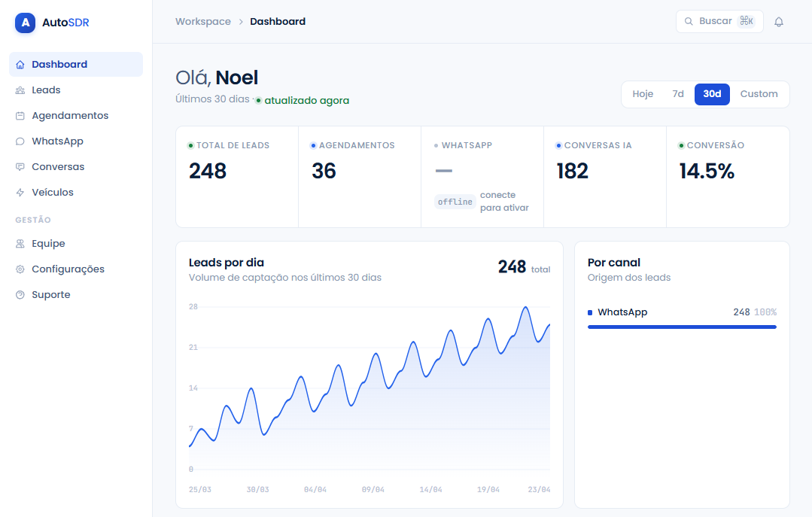Switch the period to 7d
The image size is (812, 517).
tap(678, 94)
